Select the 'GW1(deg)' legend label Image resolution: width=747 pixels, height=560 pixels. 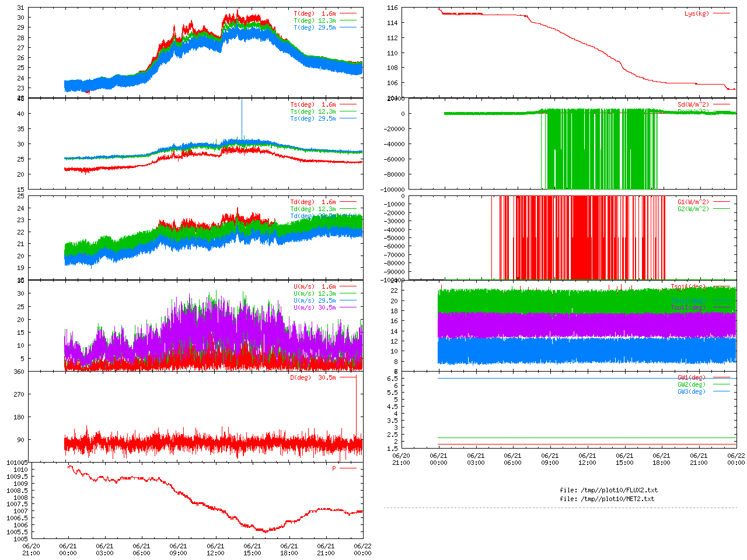click(692, 377)
